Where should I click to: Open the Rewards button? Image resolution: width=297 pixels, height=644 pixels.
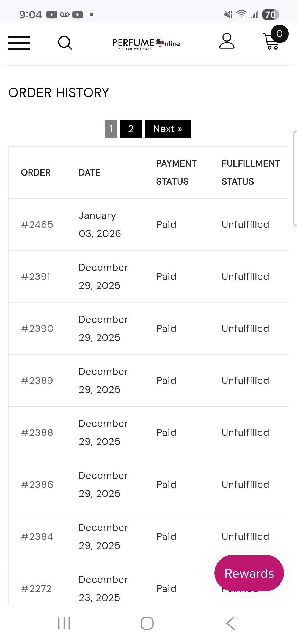coord(249,574)
